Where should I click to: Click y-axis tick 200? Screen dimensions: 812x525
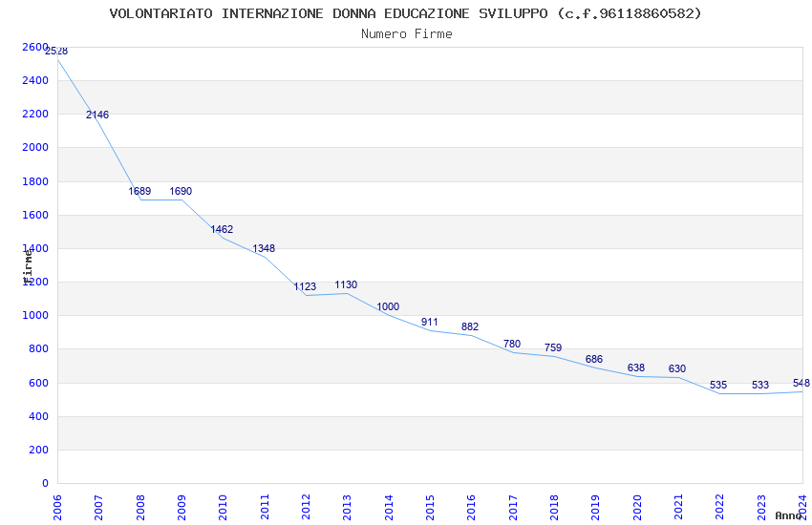tap(38, 450)
